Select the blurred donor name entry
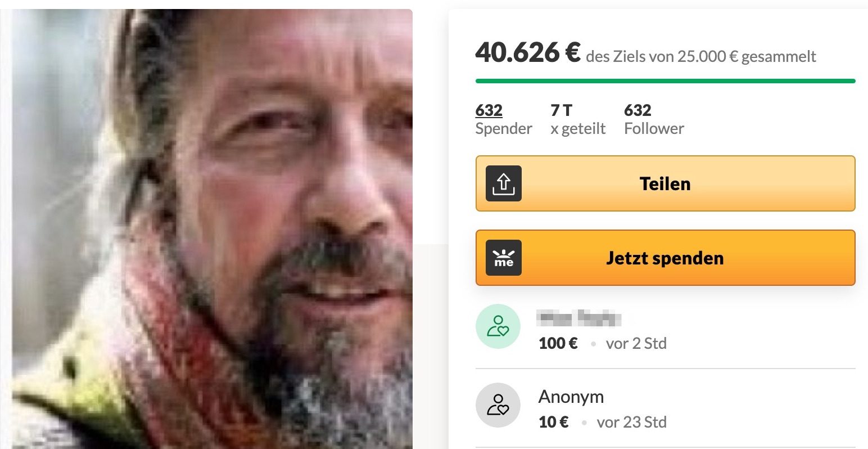 click(x=579, y=318)
